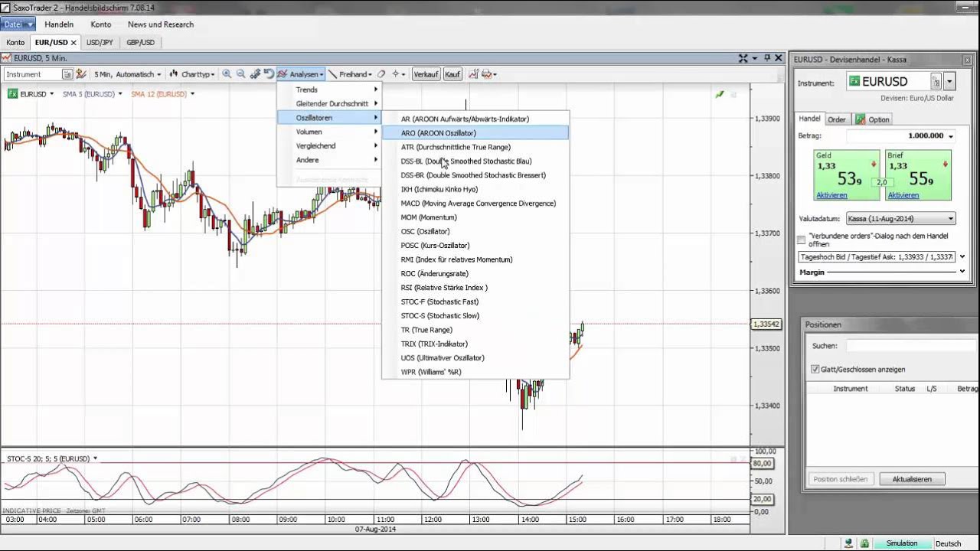Viewport: 980px width, 551px height.
Task: Click the Deutsch language selector
Action: click(948, 543)
